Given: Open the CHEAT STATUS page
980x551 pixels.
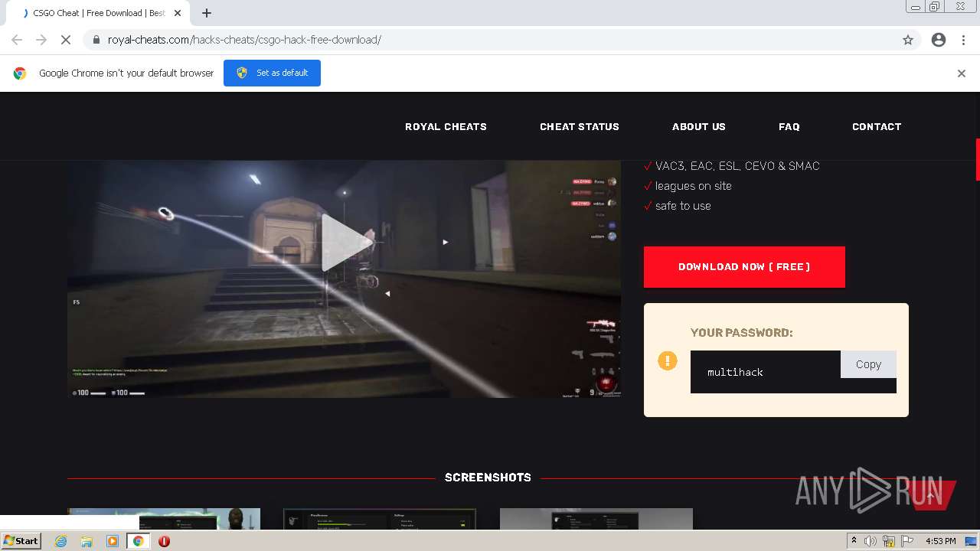Looking at the screenshot, I should click(x=580, y=127).
